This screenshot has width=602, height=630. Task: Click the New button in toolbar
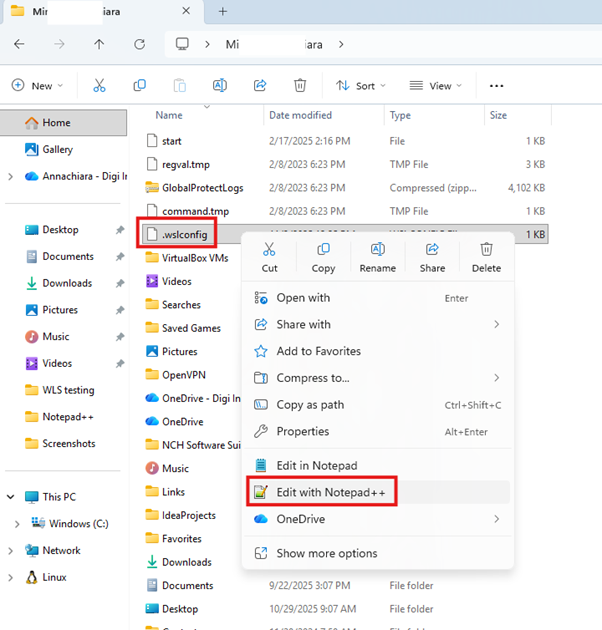[x=37, y=86]
